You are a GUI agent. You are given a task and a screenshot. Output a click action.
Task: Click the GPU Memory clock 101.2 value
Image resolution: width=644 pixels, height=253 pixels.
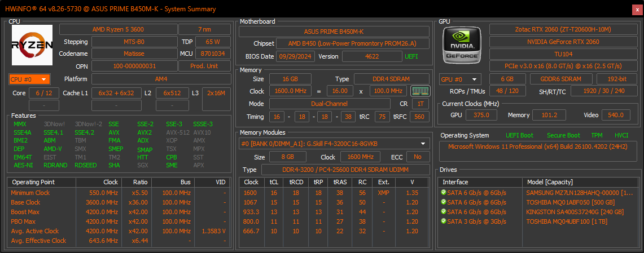pyautogui.click(x=549, y=115)
